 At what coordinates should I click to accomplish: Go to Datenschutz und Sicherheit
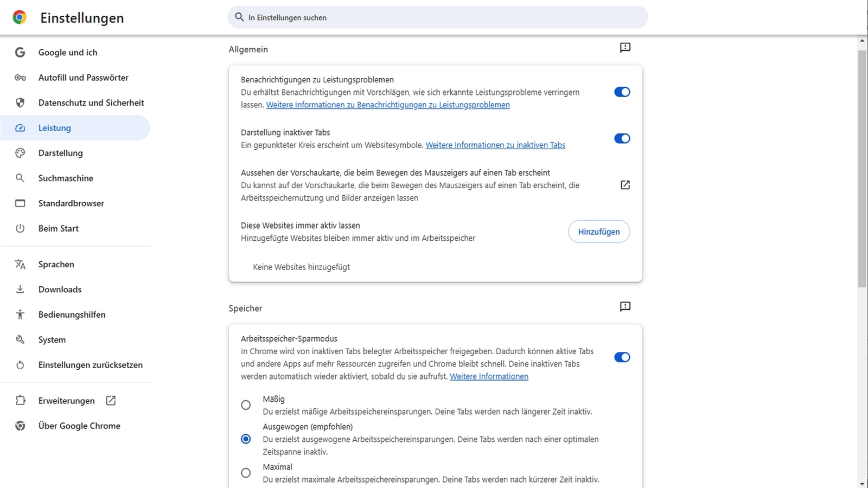[75, 102]
